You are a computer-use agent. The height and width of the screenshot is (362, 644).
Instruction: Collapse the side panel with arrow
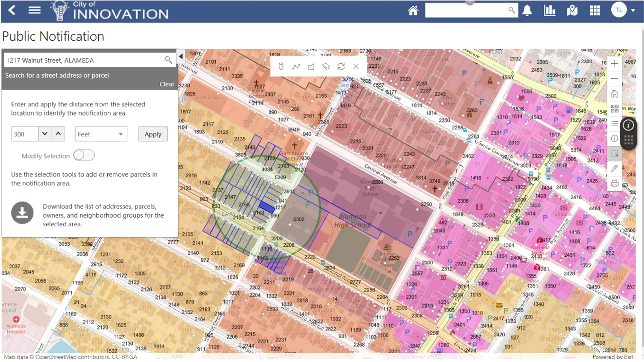coord(181,57)
